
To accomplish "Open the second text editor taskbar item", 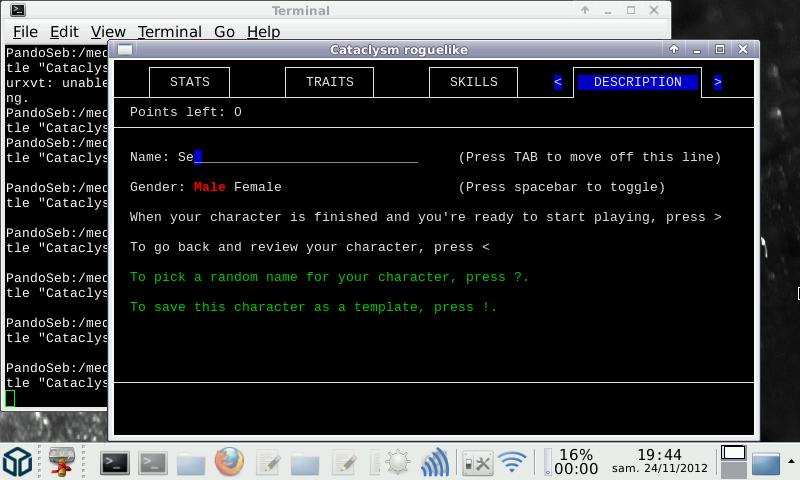I will (x=344, y=463).
